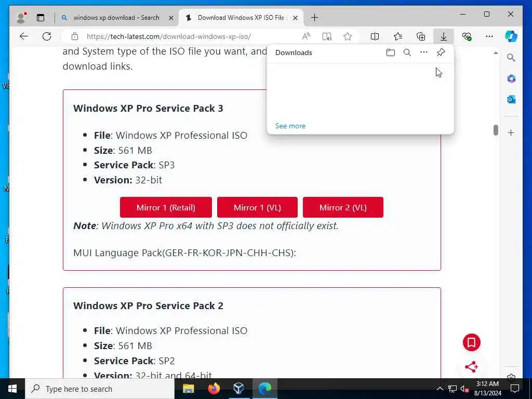Switch to the windows xp download Search tab
The image size is (532, 399).
tap(116, 18)
